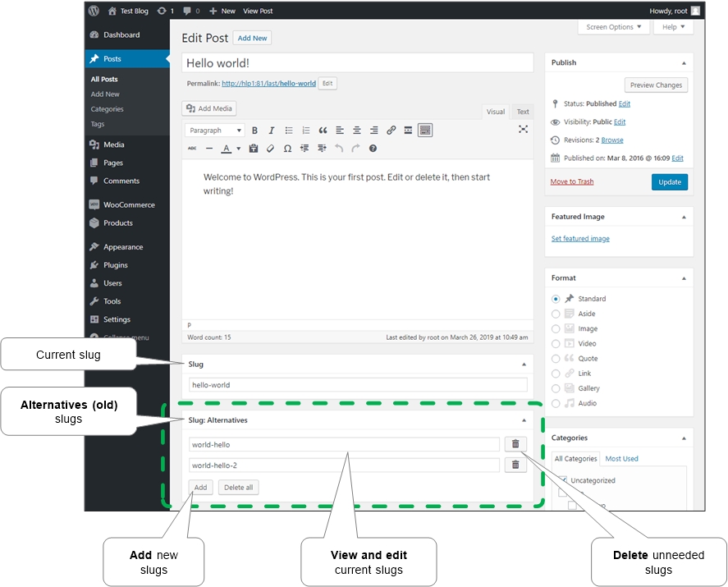Click the Add Media button

pos(209,108)
